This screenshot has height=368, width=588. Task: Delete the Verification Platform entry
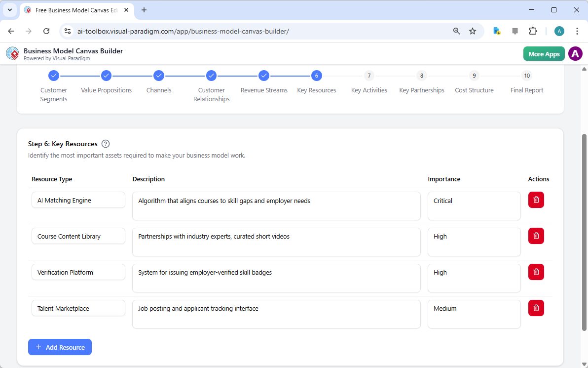point(536,272)
